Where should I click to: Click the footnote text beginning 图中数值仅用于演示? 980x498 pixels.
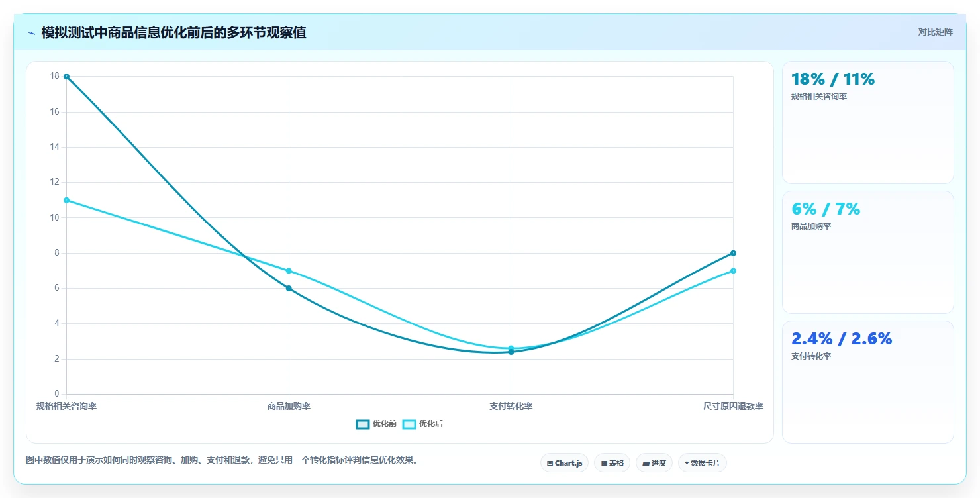[222, 460]
